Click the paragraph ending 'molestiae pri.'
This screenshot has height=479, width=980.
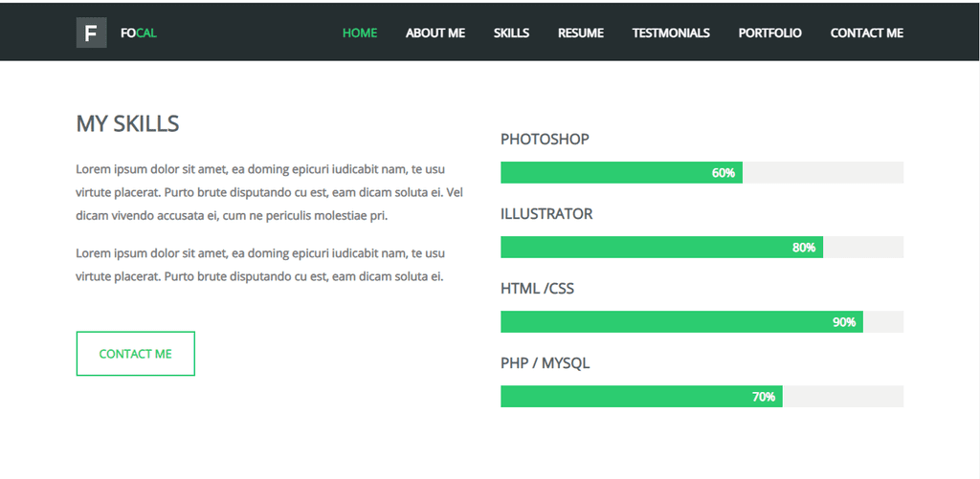269,192
